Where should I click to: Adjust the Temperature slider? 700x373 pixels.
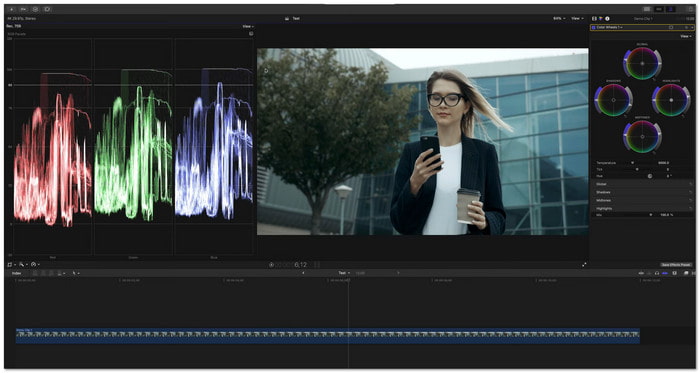click(x=633, y=163)
